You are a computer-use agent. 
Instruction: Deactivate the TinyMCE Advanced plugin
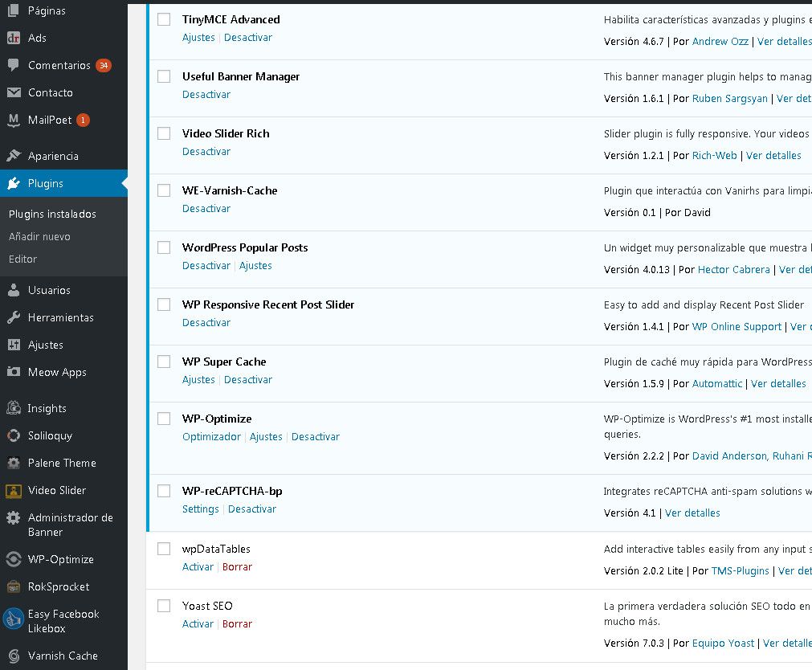pyautogui.click(x=248, y=37)
